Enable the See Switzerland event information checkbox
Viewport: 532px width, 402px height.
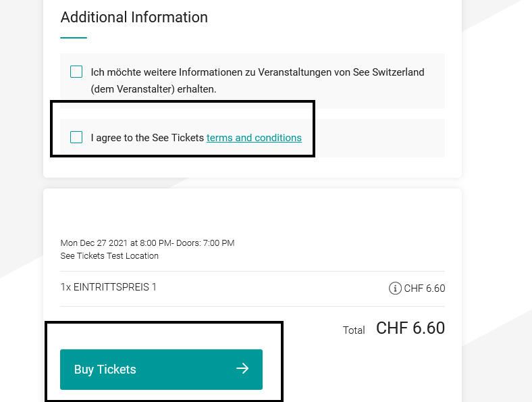click(x=76, y=72)
